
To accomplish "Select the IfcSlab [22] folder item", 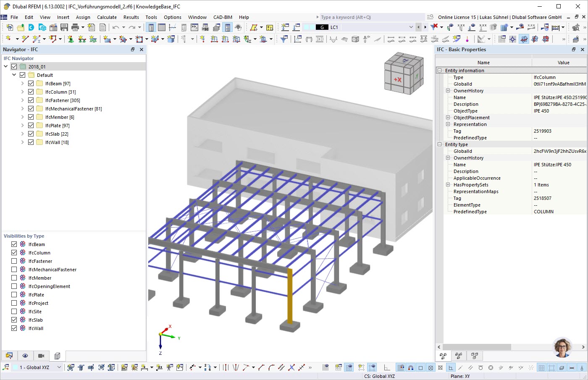I will point(56,134).
